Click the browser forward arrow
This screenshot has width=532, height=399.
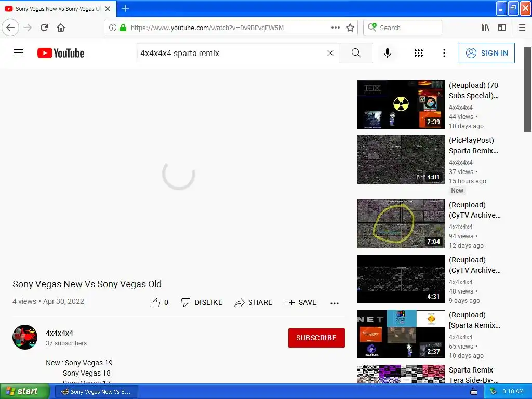pos(28,28)
